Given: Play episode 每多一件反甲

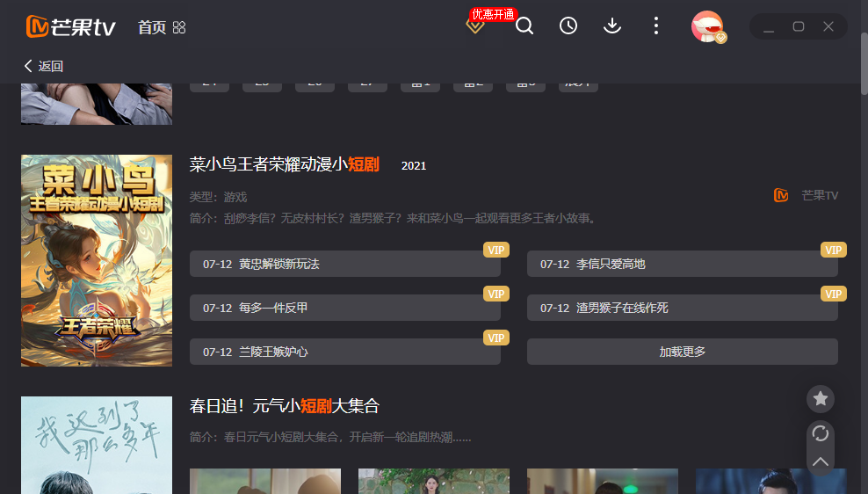Looking at the screenshot, I should tap(345, 308).
